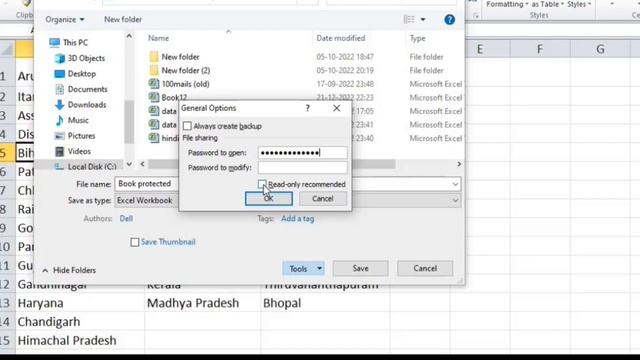The height and width of the screenshot is (360, 640).
Task: Select the 100mails (old) Excel file
Action: point(179,84)
